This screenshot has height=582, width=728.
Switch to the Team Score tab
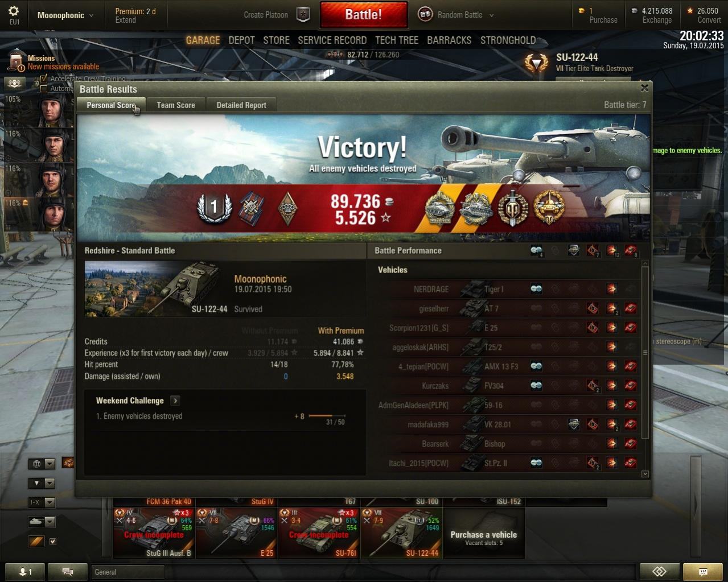coord(176,105)
